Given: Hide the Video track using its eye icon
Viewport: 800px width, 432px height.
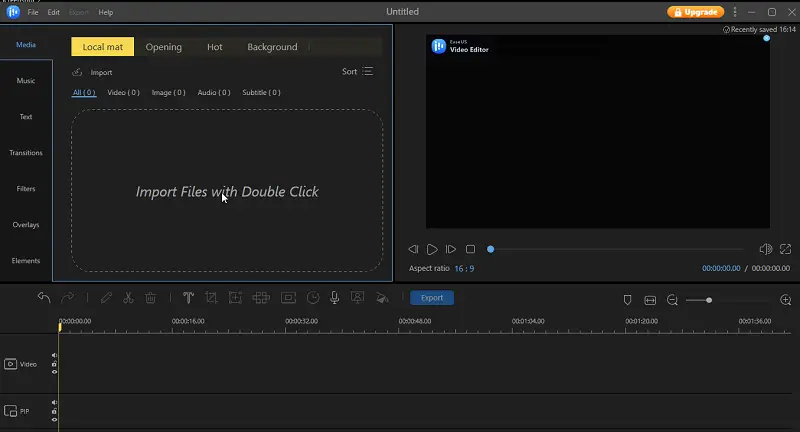Looking at the screenshot, I should [x=54, y=372].
